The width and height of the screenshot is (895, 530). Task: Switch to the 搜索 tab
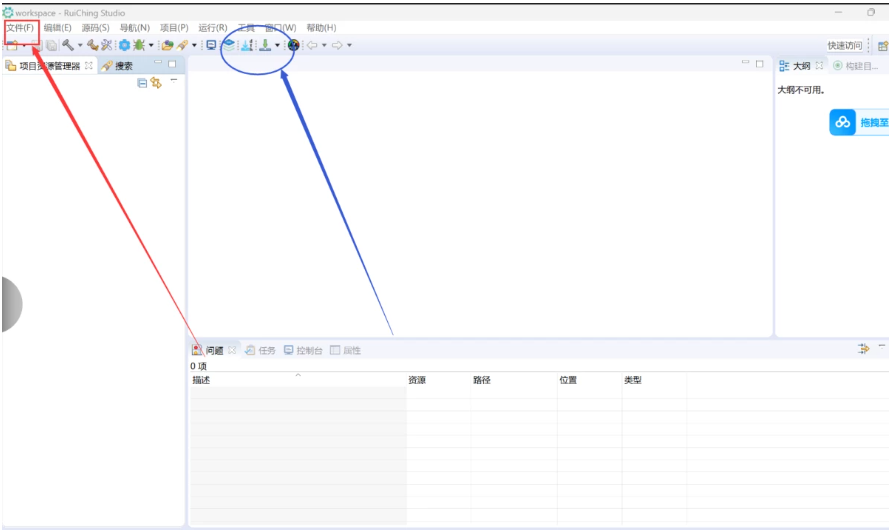[118, 66]
